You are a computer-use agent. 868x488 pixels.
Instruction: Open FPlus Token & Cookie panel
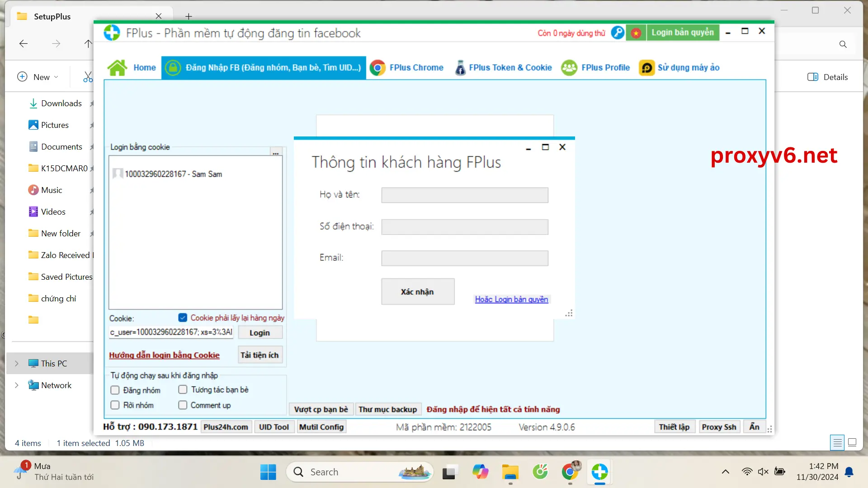tap(509, 67)
